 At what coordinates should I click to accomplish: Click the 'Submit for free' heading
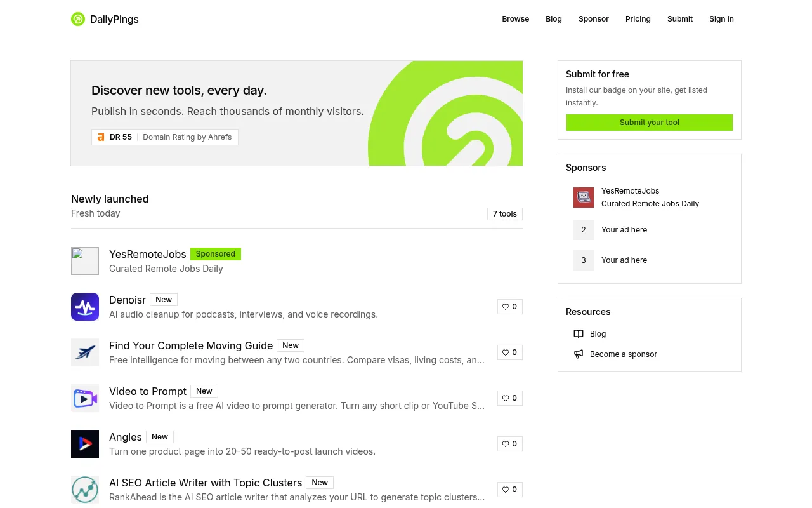[598, 74]
